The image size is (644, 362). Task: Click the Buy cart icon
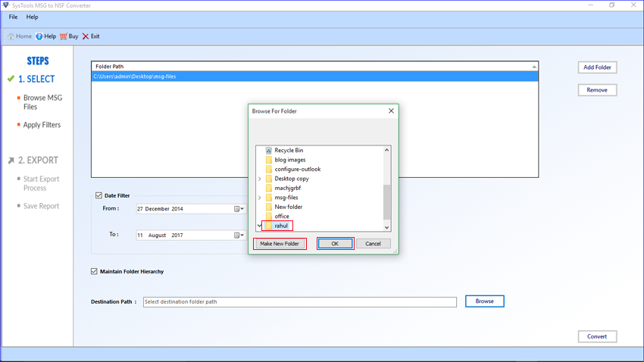click(x=63, y=36)
